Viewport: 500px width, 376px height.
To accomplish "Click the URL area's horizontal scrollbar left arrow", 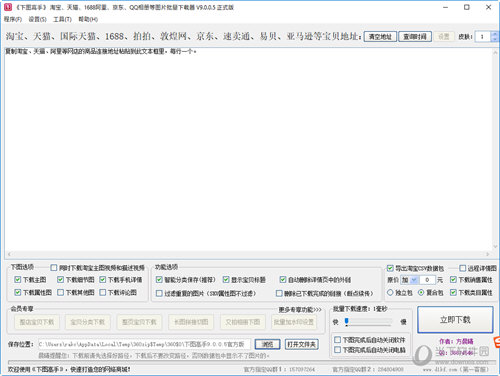I will 9,254.
